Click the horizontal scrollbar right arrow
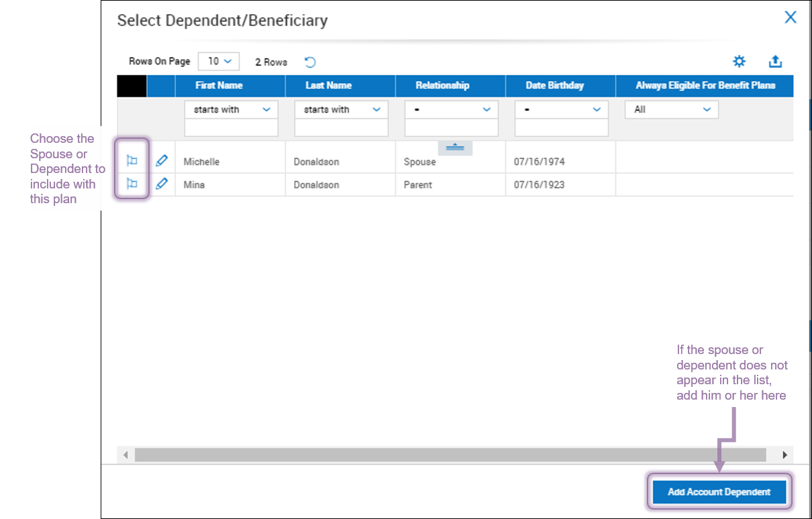 [x=785, y=455]
